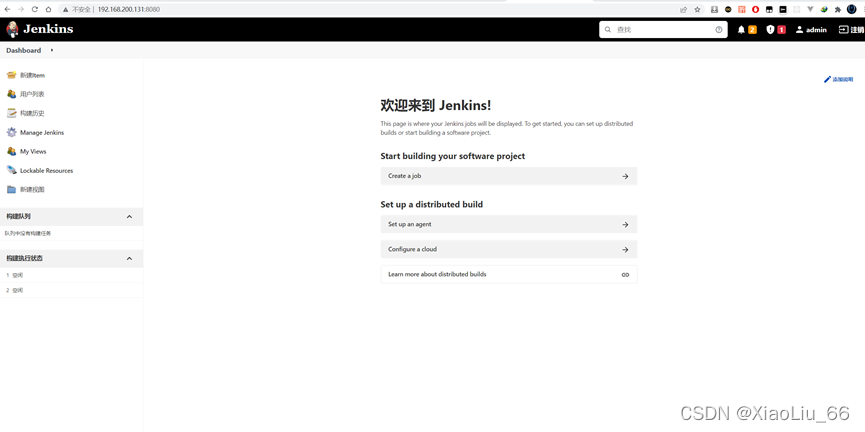Click the Create a job button
Image resolution: width=865 pixels, height=432 pixels.
[x=509, y=176]
